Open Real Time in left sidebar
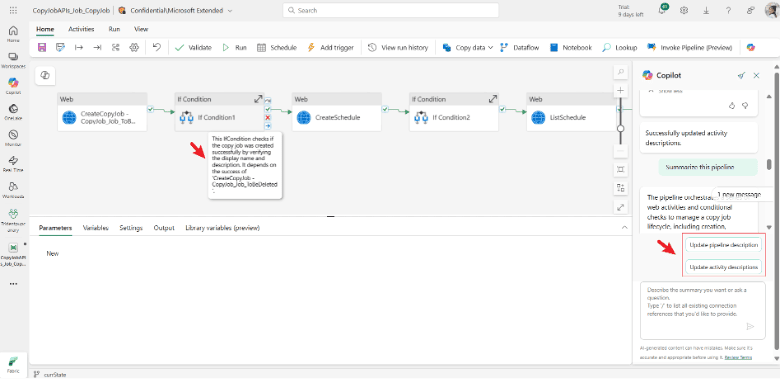This screenshot has height=380, width=780. pos(13,164)
